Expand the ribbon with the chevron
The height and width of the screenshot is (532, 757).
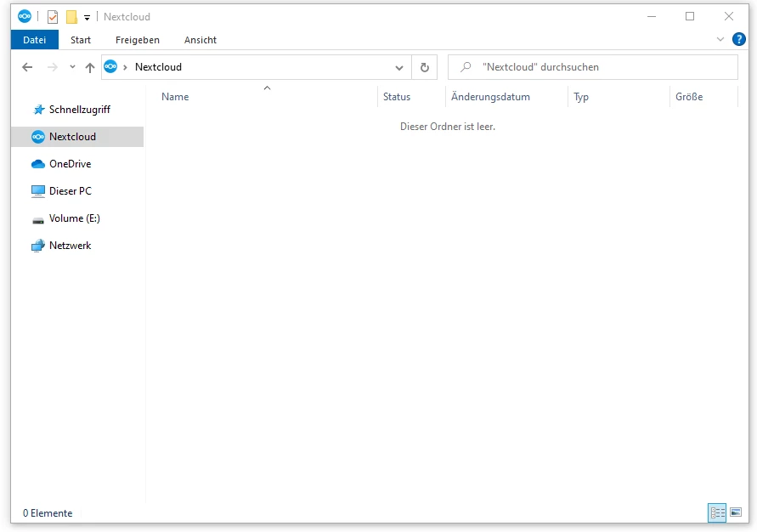pyautogui.click(x=720, y=39)
